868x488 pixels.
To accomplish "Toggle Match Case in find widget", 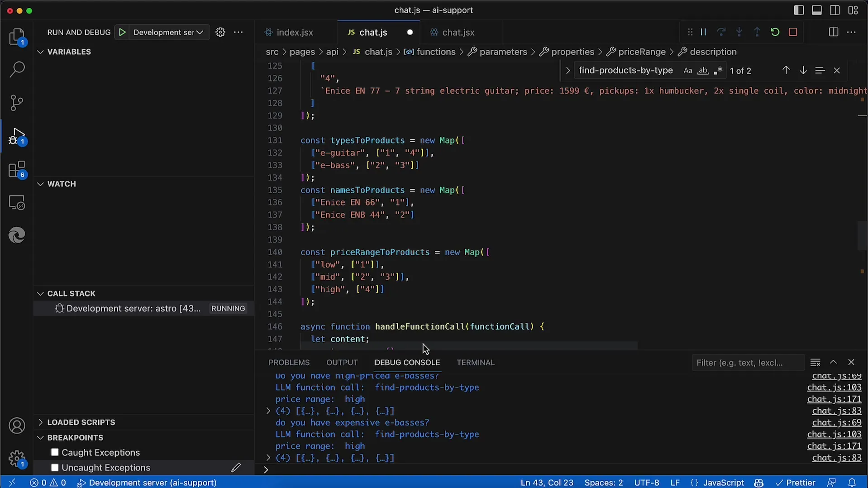I will (688, 71).
